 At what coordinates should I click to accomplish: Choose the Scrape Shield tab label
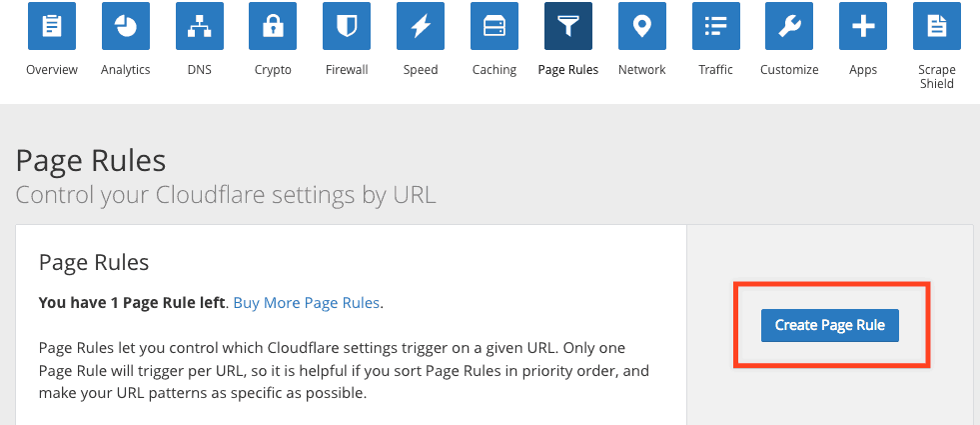click(937, 77)
